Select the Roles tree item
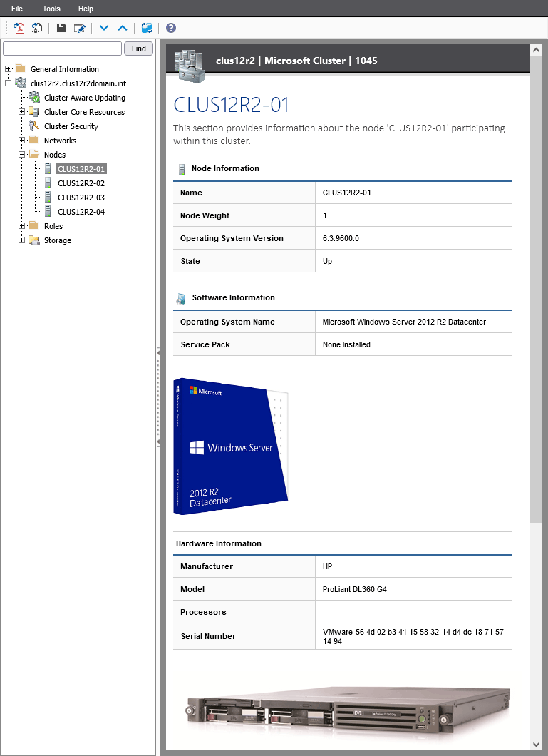The width and height of the screenshot is (548, 756). point(53,226)
